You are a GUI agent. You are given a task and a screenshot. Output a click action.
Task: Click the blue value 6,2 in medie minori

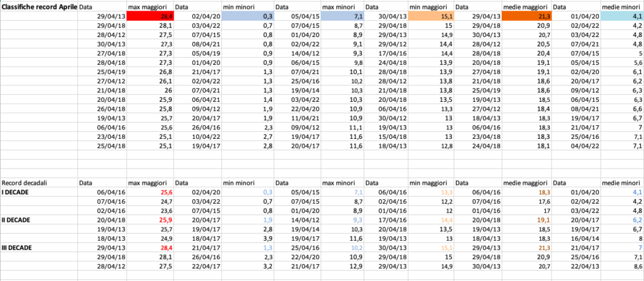[622, 219]
